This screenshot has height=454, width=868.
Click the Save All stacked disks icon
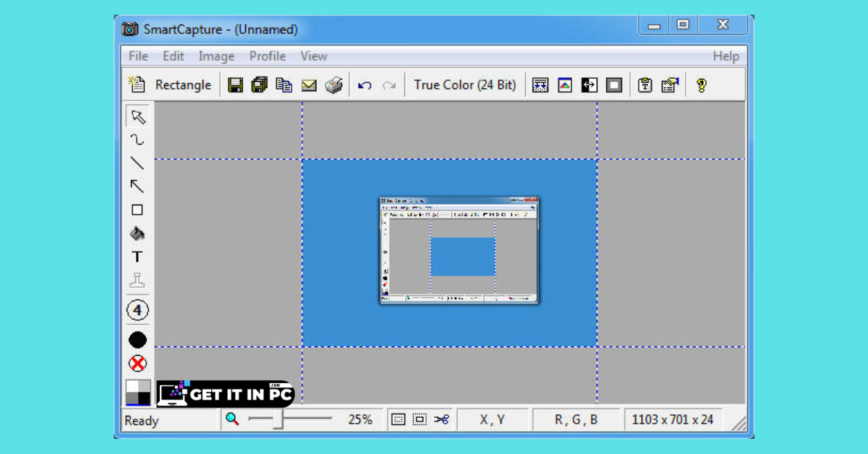pyautogui.click(x=259, y=85)
